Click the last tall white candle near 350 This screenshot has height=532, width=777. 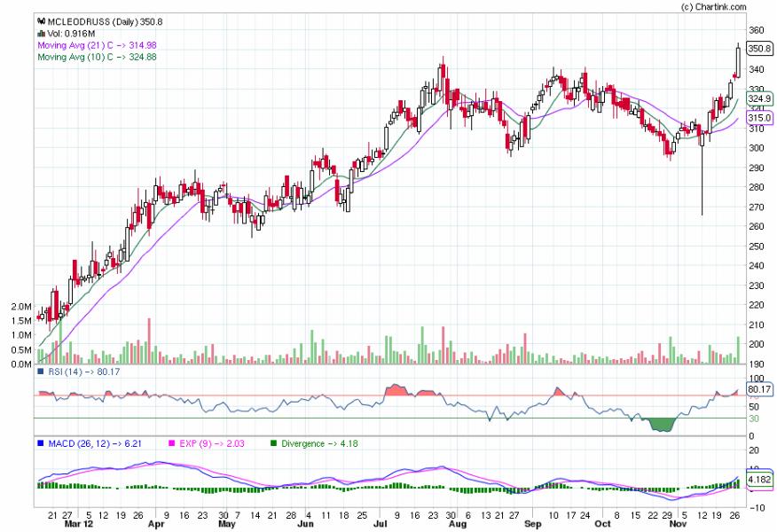(x=738, y=61)
